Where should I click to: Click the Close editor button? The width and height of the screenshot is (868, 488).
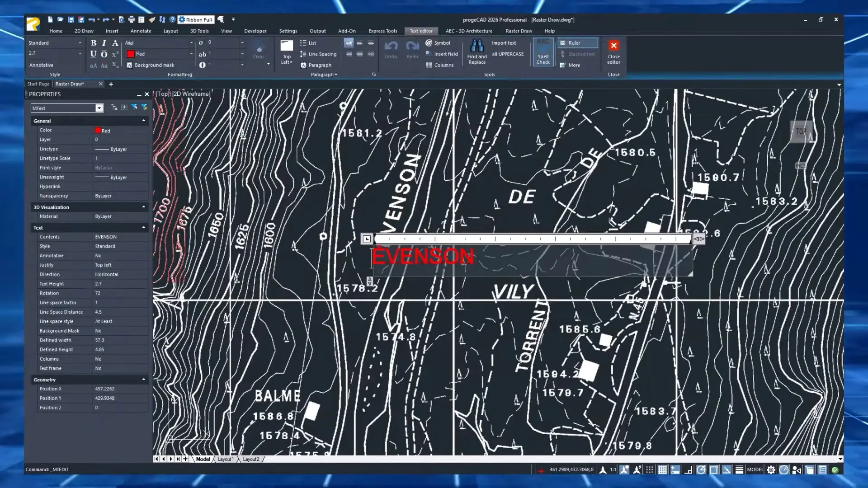click(613, 52)
